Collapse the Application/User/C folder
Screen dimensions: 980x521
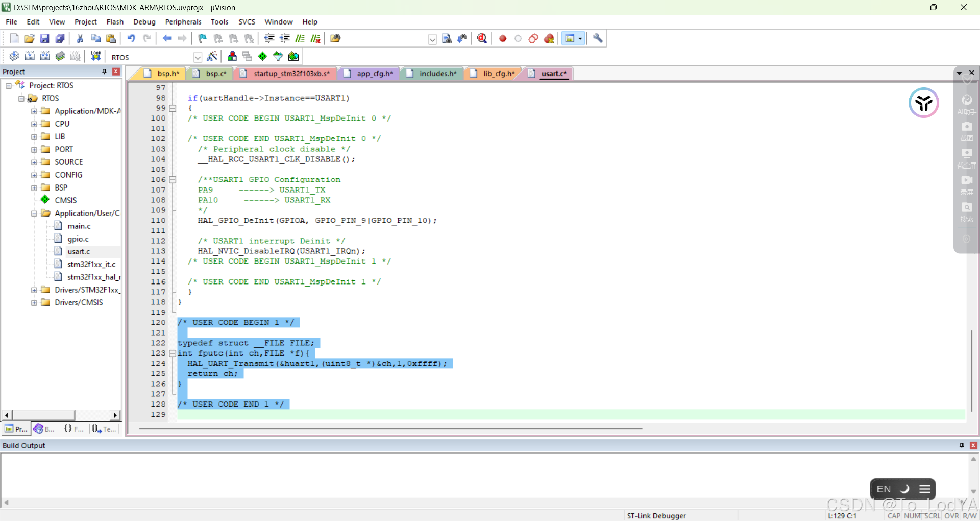(34, 214)
